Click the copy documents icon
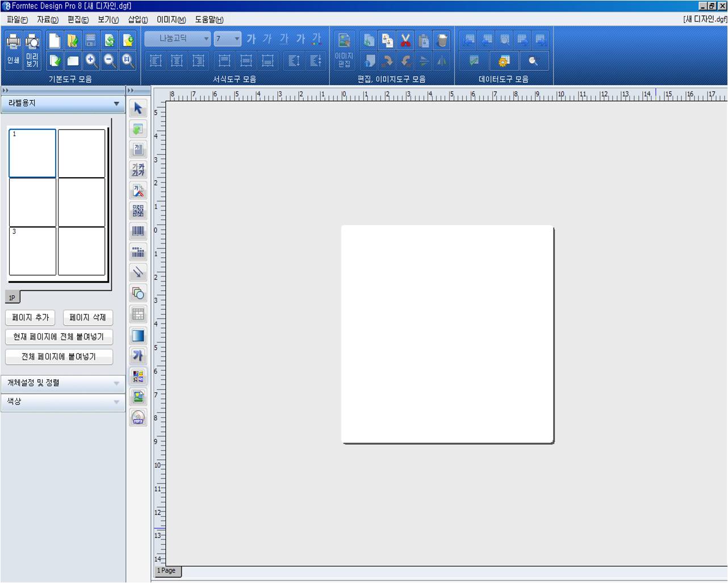Image resolution: width=728 pixels, height=583 pixels. click(x=387, y=40)
